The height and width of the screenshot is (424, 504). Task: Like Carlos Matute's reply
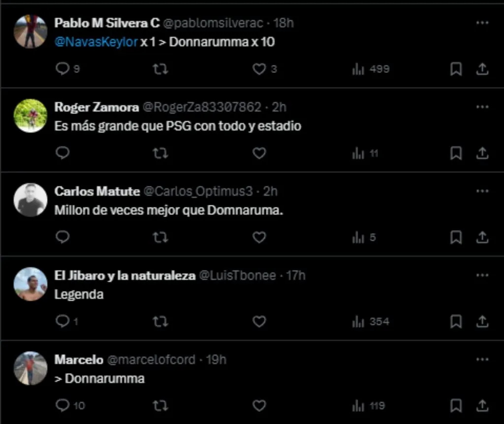point(259,237)
